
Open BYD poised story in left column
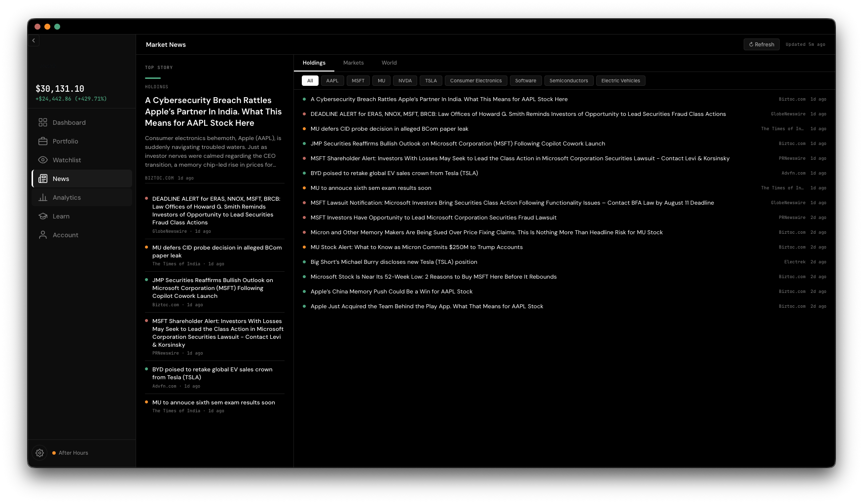(x=215, y=377)
